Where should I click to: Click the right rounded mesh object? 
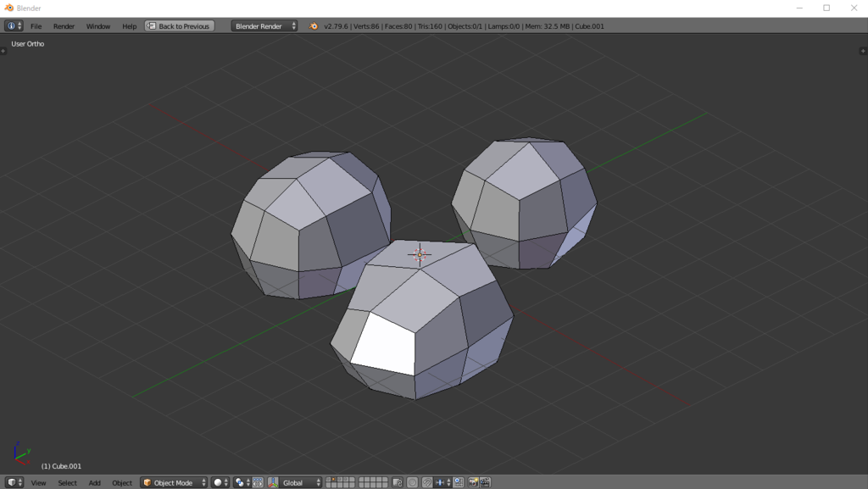click(524, 202)
